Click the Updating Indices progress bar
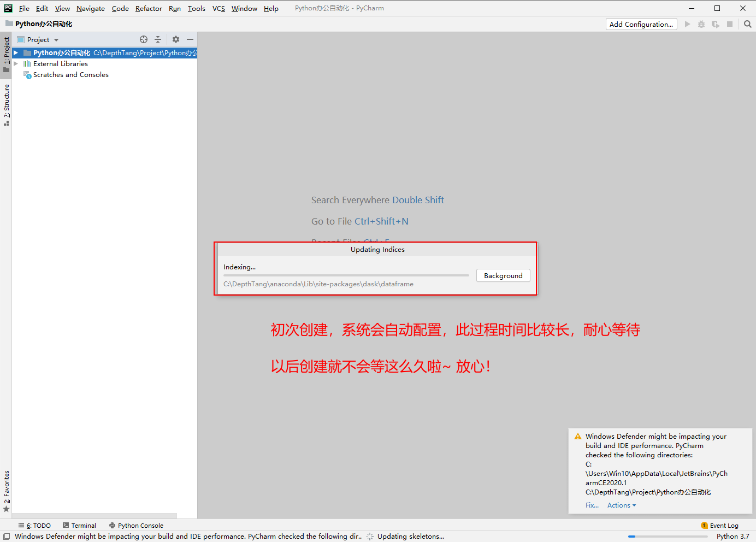The height and width of the screenshot is (542, 756). (x=346, y=275)
